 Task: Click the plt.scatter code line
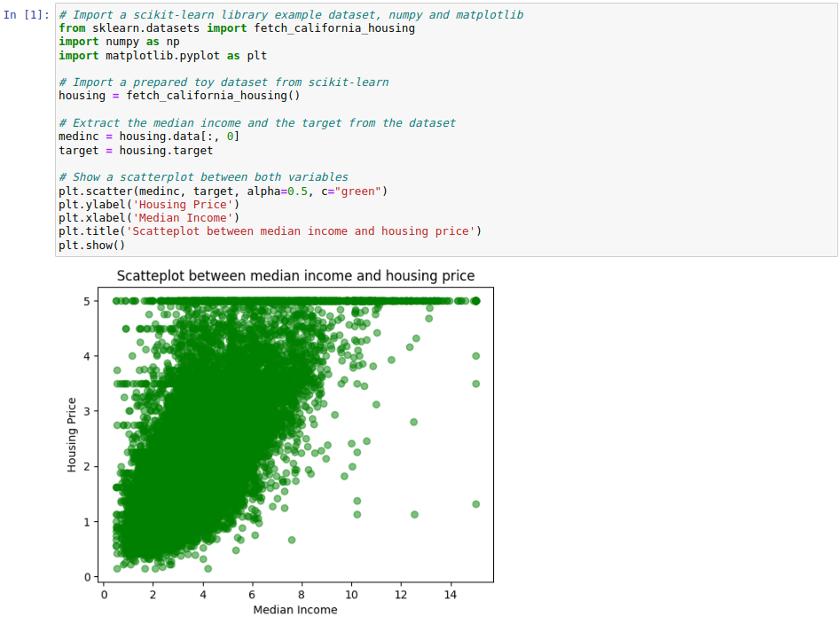(x=223, y=191)
